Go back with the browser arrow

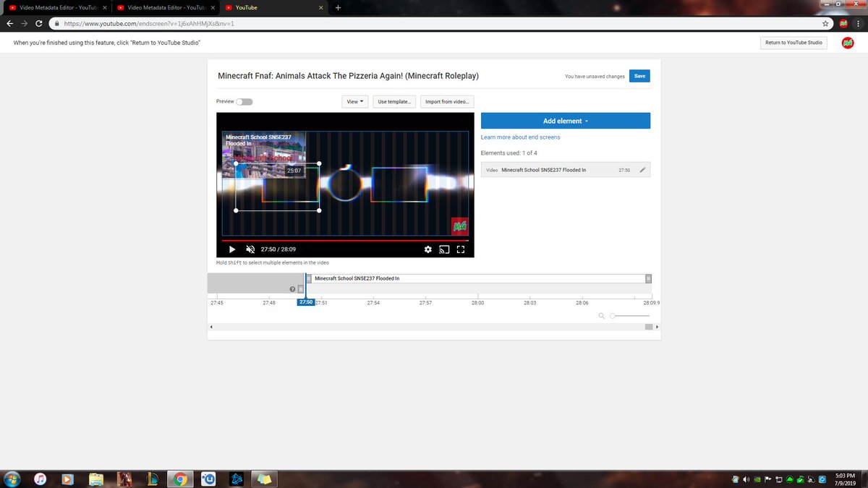coord(9,23)
